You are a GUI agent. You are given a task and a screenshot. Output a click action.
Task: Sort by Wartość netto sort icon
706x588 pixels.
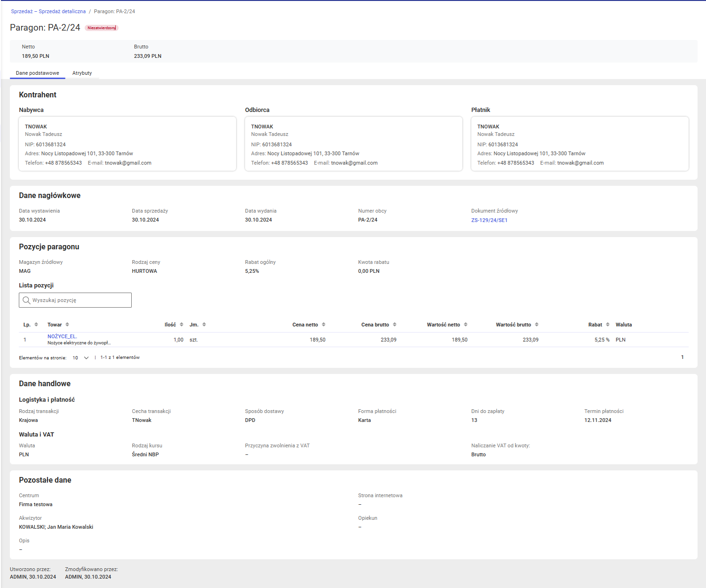pyautogui.click(x=466, y=325)
